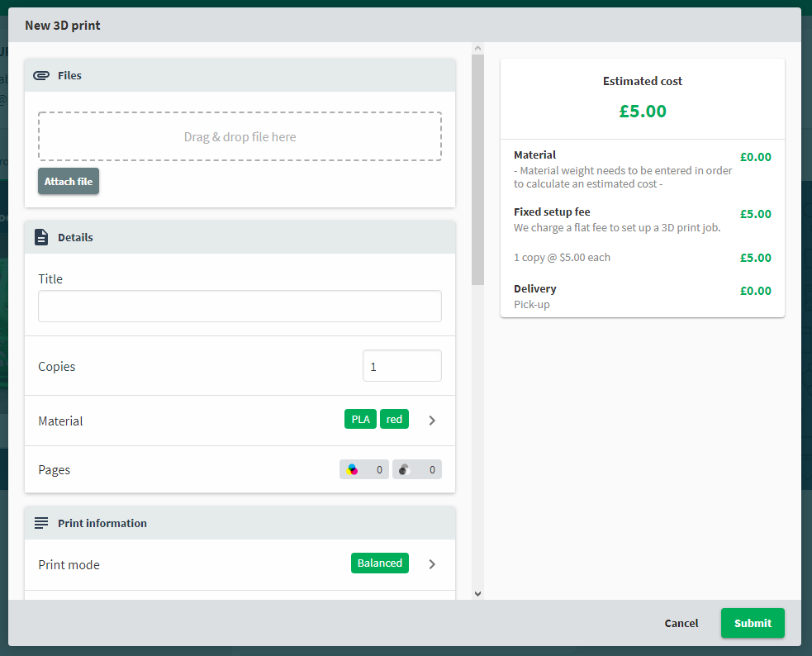Viewport: 812px width, 656px height.
Task: Click the grayscale pages count field
Action: pos(417,469)
